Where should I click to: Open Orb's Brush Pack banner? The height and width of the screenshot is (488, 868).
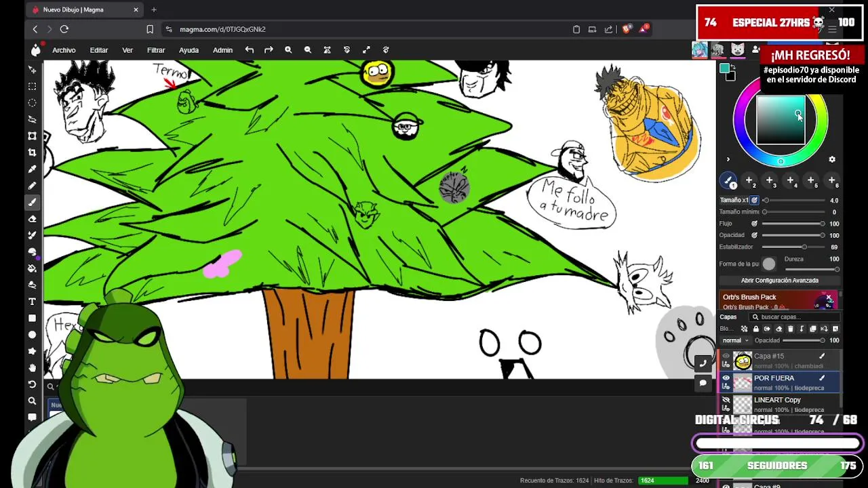pyautogui.click(x=778, y=301)
